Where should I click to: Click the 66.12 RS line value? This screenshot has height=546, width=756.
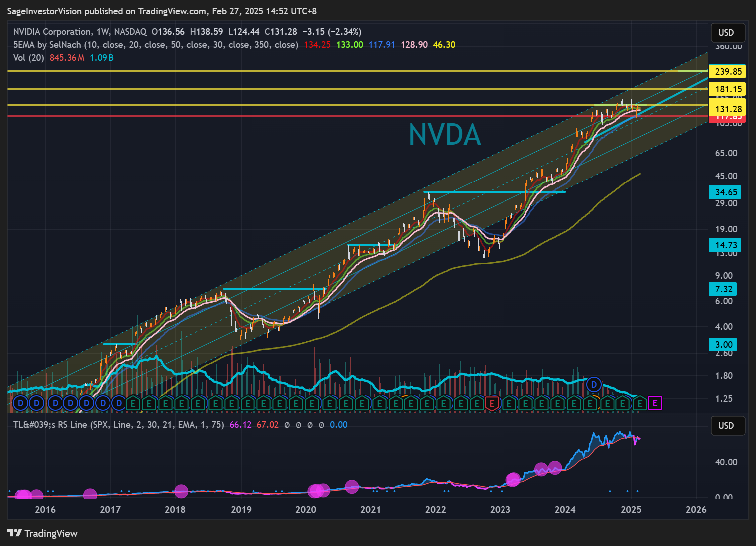(x=240, y=425)
